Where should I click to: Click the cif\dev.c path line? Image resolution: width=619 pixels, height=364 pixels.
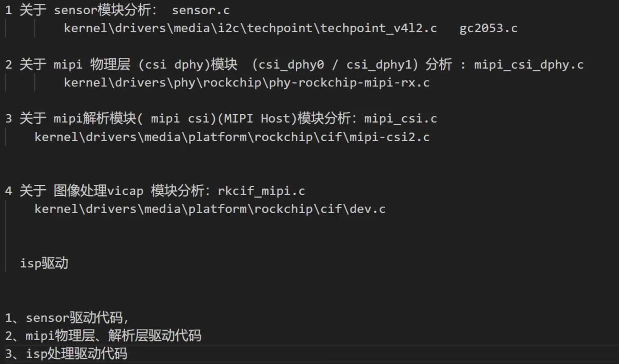210,209
